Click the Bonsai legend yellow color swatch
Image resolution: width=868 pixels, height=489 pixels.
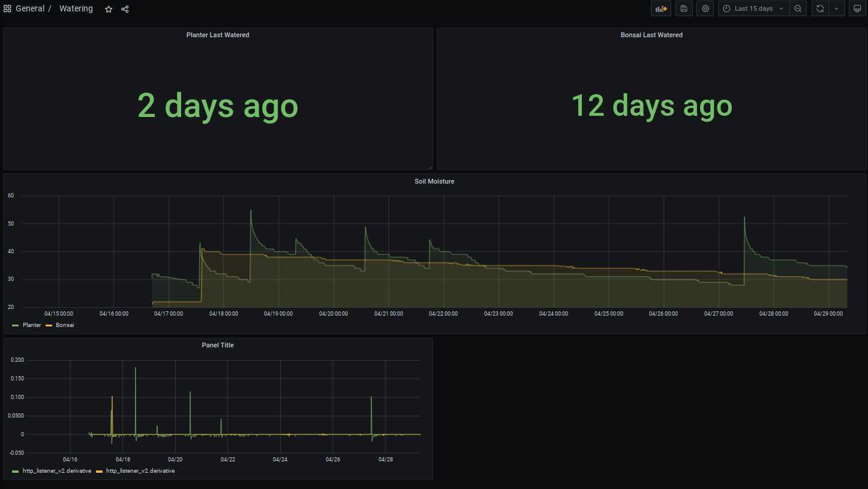49,325
